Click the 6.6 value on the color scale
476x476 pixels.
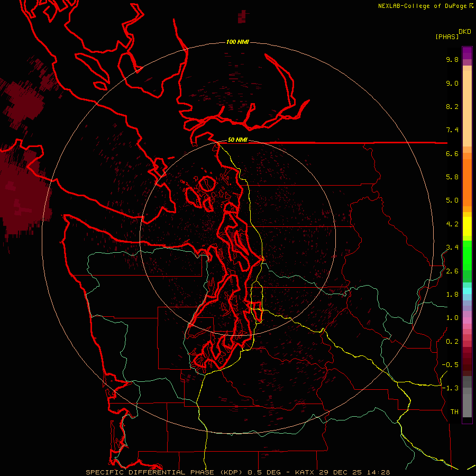click(452, 153)
